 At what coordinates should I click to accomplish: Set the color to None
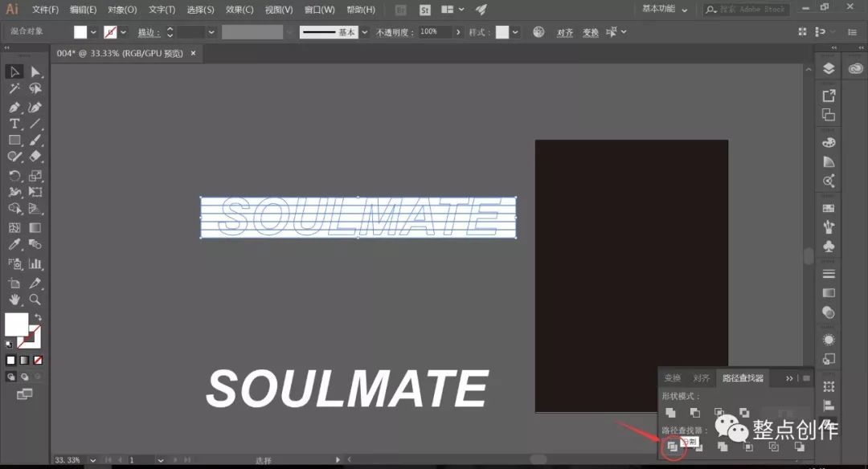(38, 360)
